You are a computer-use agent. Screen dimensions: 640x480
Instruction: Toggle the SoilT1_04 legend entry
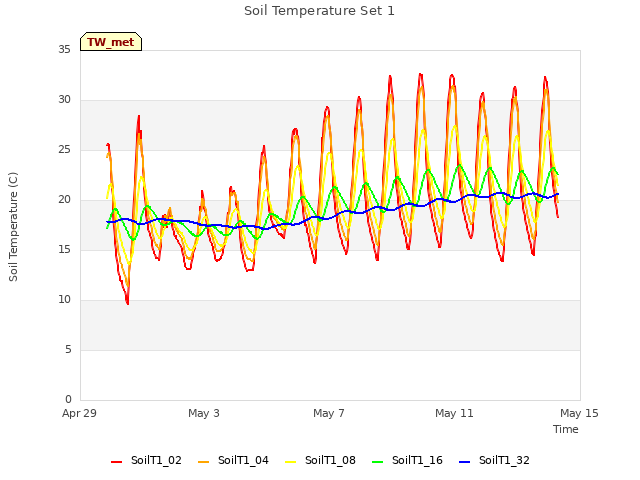pyautogui.click(x=233, y=460)
